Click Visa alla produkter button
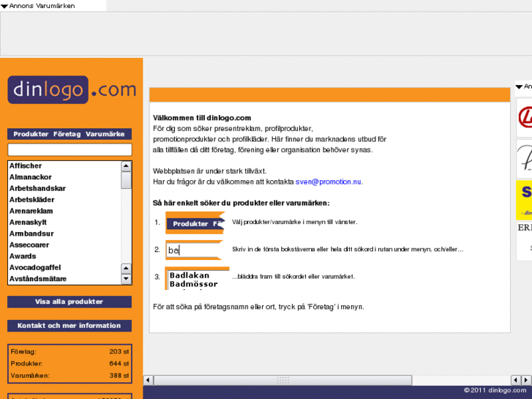This screenshot has width=532, height=399. (x=70, y=302)
